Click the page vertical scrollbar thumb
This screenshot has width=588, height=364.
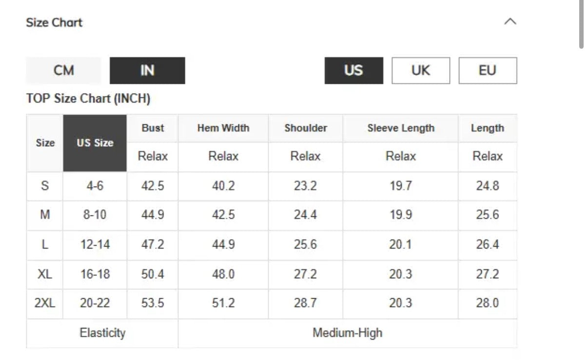point(581,24)
